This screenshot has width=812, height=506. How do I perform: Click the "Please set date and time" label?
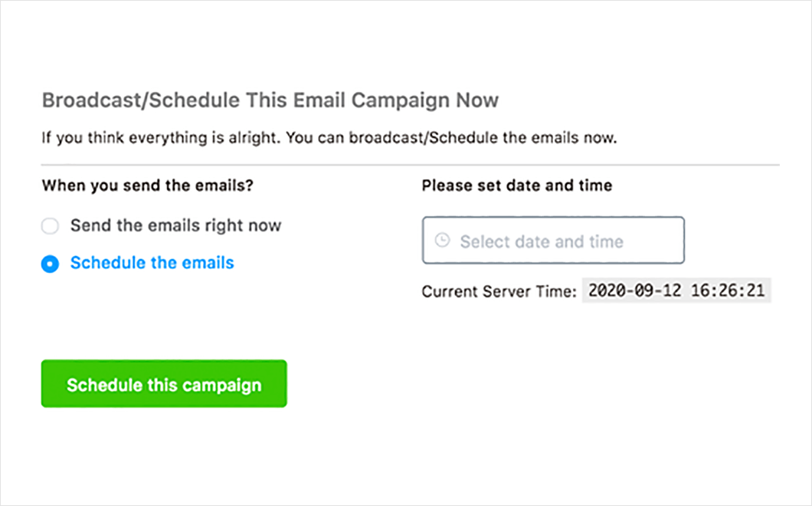click(516, 186)
